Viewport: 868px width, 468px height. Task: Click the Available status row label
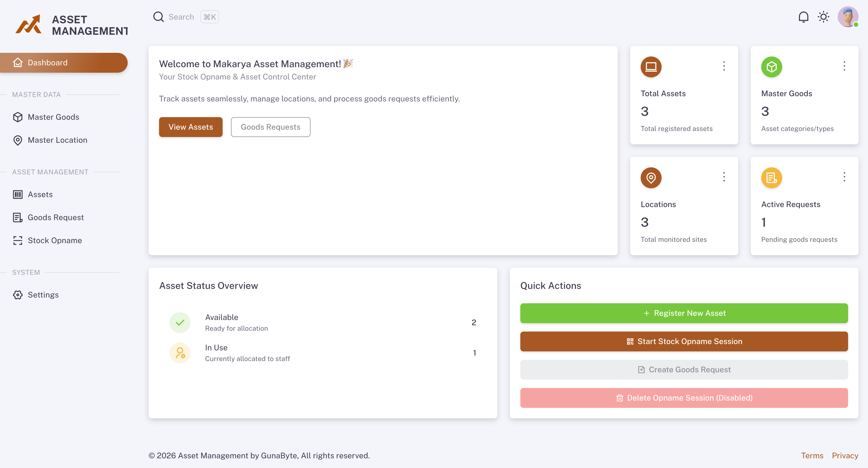point(222,317)
